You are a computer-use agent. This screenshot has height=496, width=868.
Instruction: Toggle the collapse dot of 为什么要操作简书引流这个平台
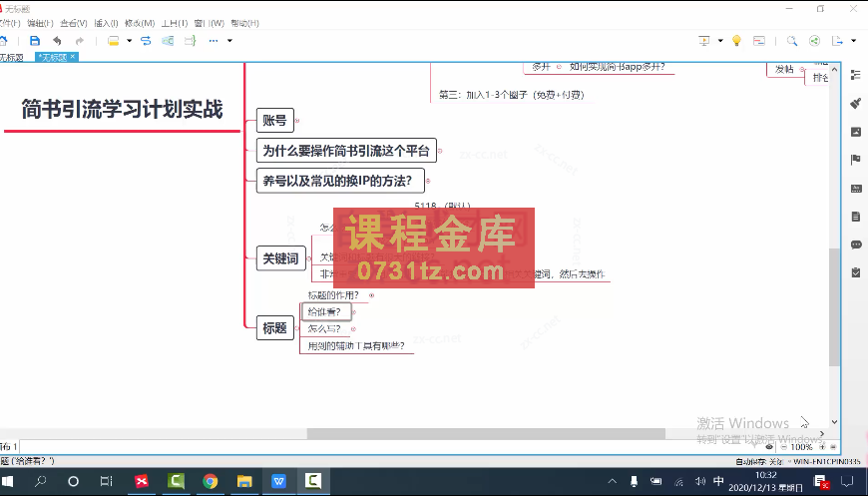coord(440,151)
